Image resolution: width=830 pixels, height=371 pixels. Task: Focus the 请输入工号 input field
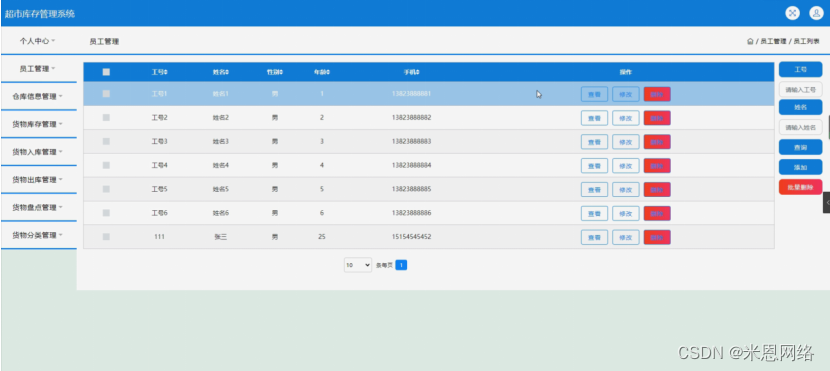pos(800,89)
